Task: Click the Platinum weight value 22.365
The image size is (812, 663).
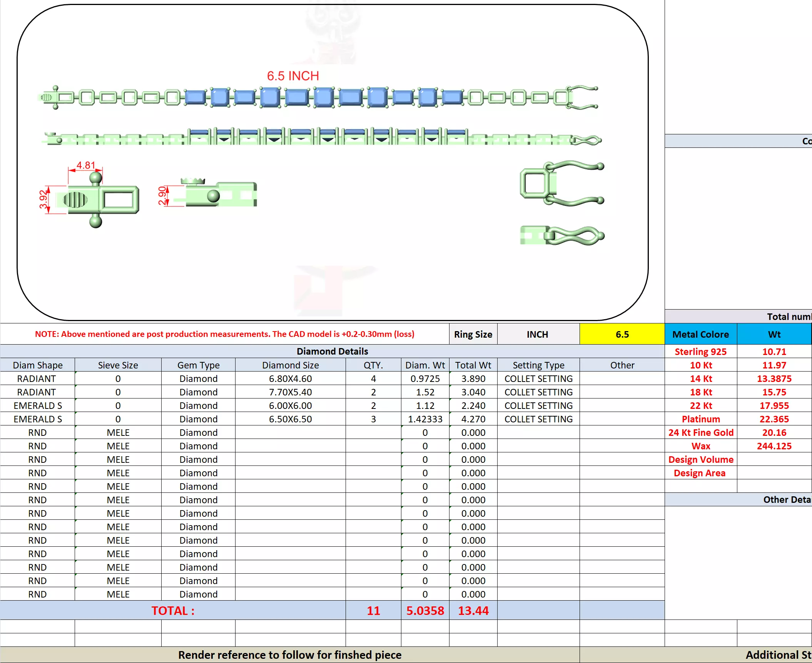Action: pyautogui.click(x=774, y=419)
